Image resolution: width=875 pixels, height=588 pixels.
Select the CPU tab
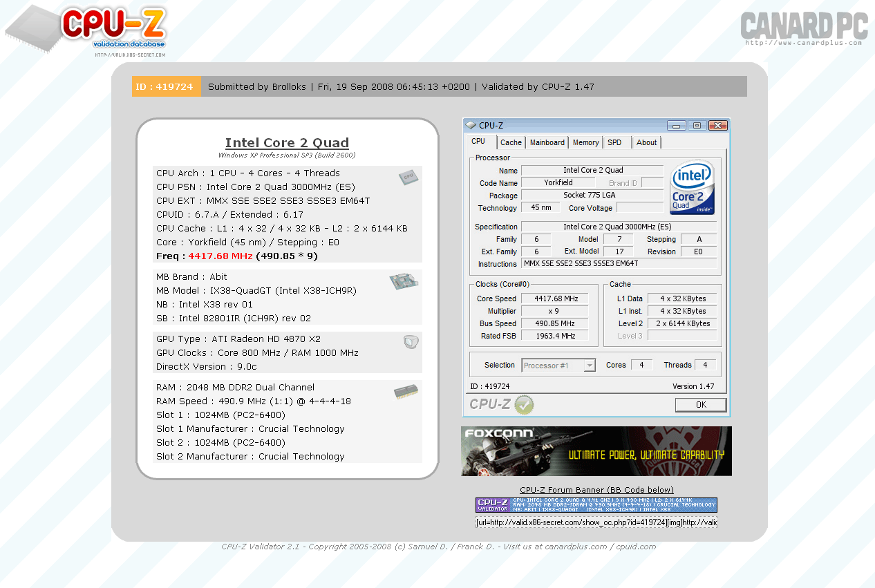tap(479, 142)
